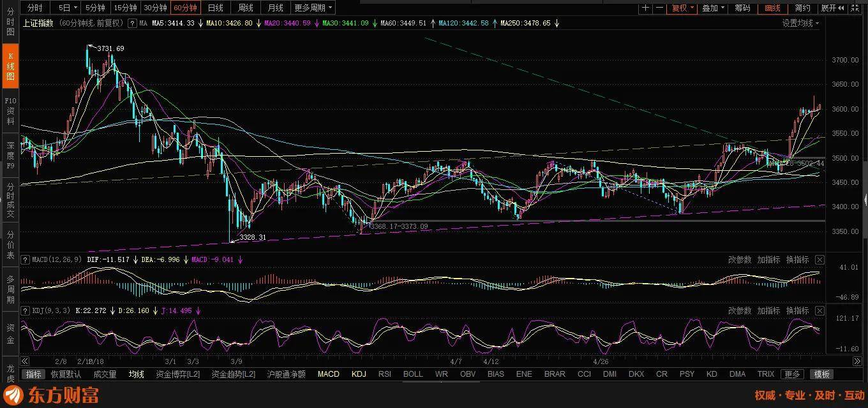
Task: Toggle the 画线 drawing tools
Action: [772, 8]
